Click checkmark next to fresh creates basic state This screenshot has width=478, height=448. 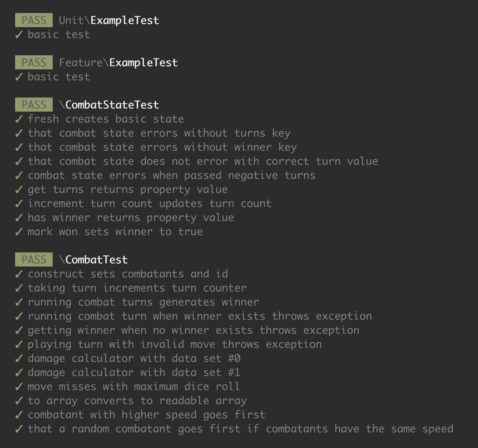coord(19,119)
